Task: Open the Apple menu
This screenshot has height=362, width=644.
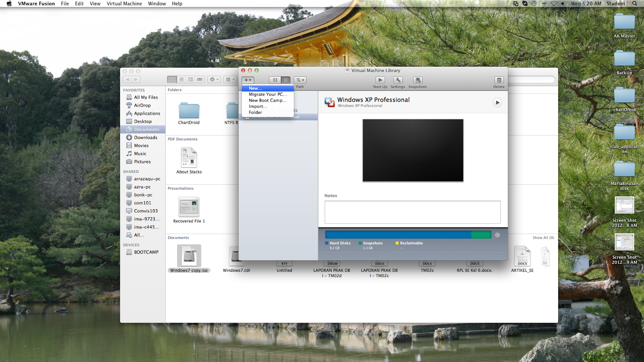Action: click(9, 4)
